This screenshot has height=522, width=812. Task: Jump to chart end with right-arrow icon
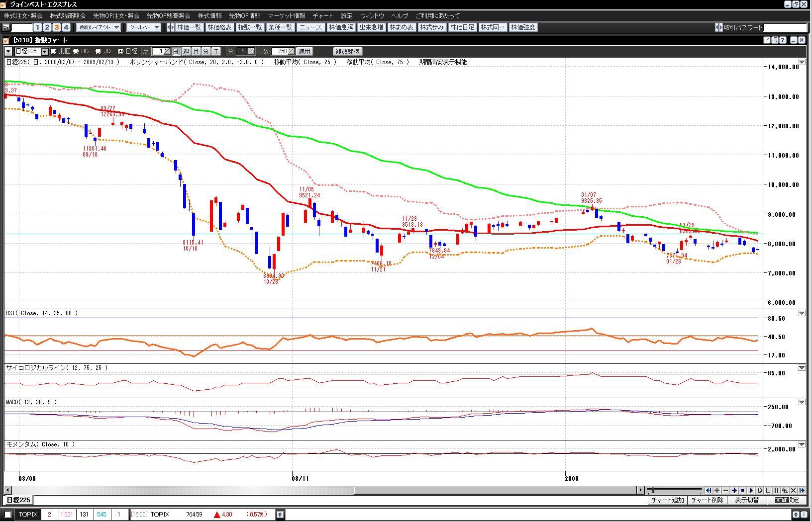pos(802,490)
